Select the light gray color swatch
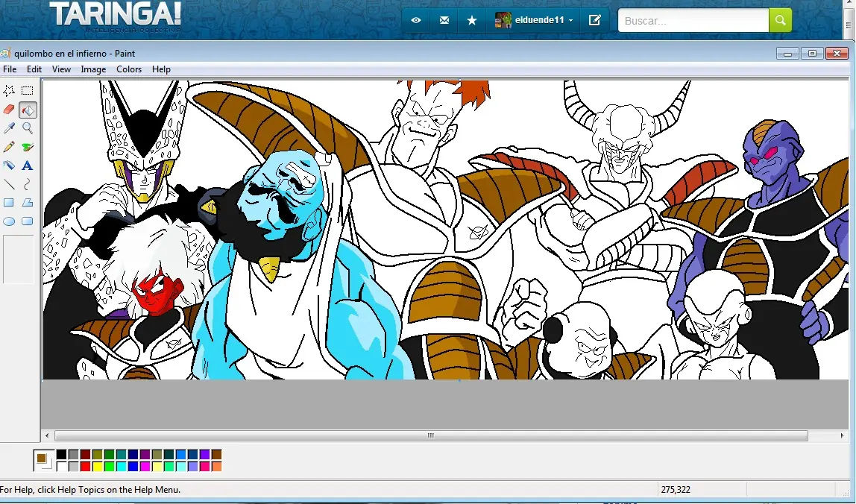Image resolution: width=856 pixels, height=504 pixels. pyautogui.click(x=74, y=466)
